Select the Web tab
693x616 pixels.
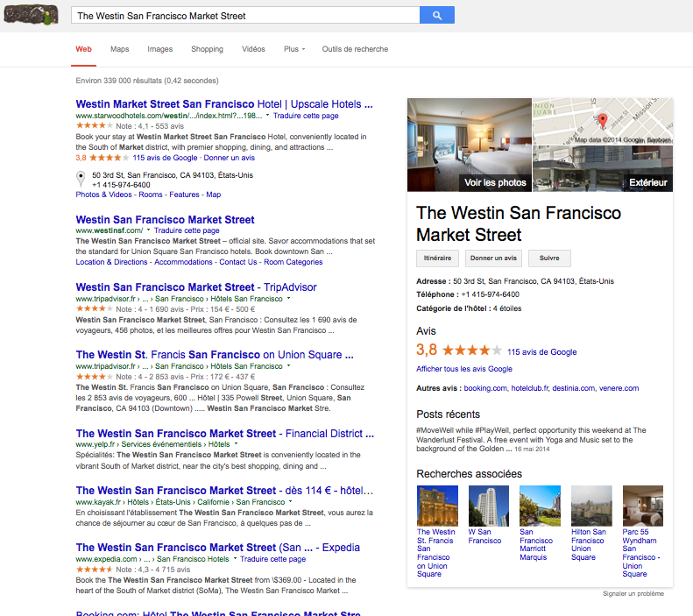pyautogui.click(x=83, y=49)
